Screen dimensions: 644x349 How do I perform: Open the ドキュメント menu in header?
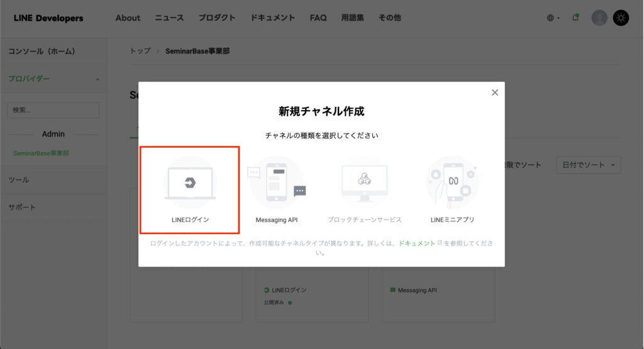(272, 18)
